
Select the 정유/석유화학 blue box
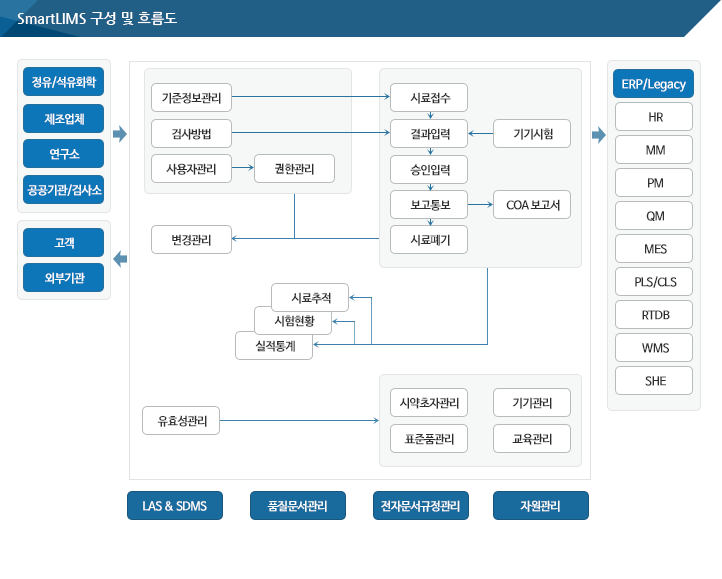tap(63, 82)
